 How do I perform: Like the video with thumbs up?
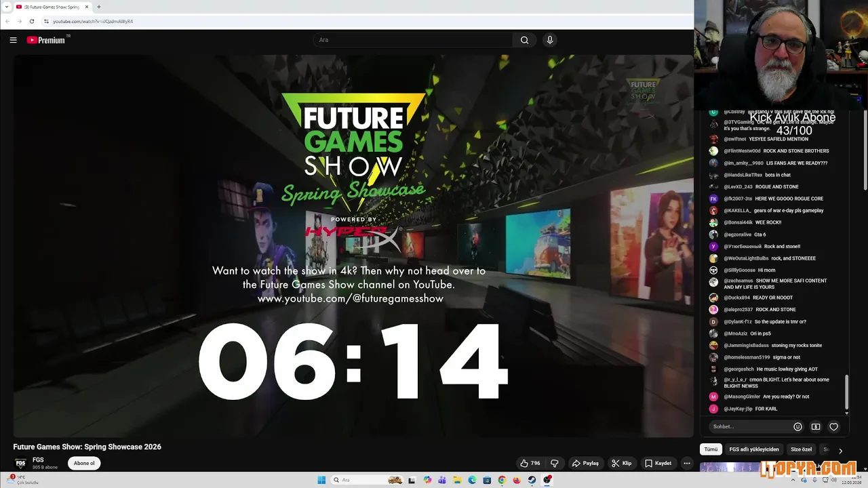530,464
